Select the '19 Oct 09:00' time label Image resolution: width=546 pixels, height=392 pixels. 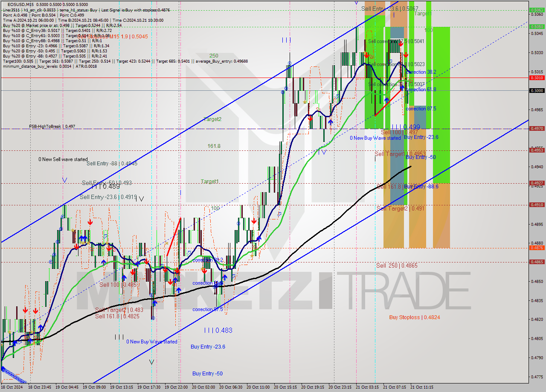tap(94, 387)
